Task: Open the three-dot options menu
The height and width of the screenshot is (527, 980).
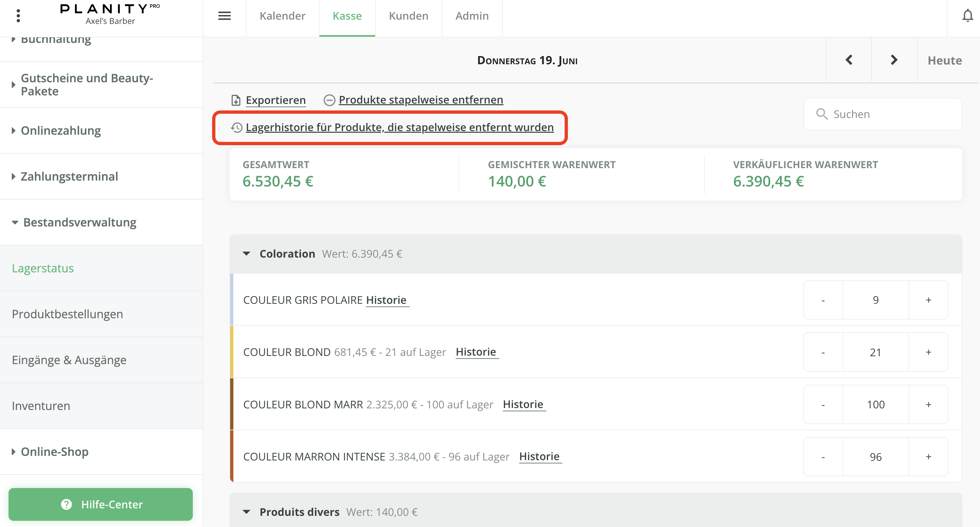Action: coord(18,16)
